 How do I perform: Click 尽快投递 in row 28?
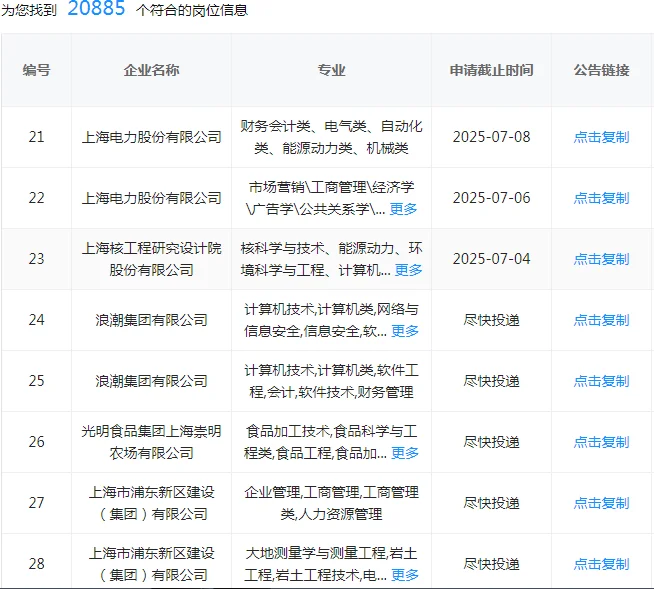(491, 564)
